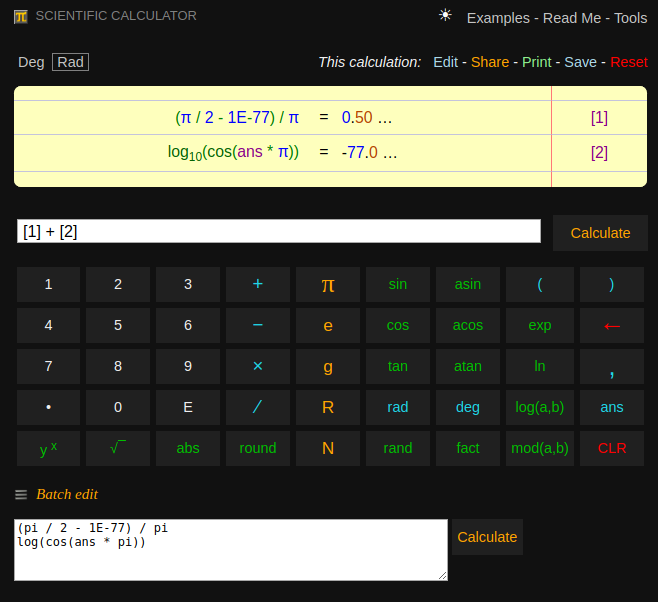This screenshot has width=658, height=602.
Task: Tap the asin function key
Action: click(x=467, y=284)
